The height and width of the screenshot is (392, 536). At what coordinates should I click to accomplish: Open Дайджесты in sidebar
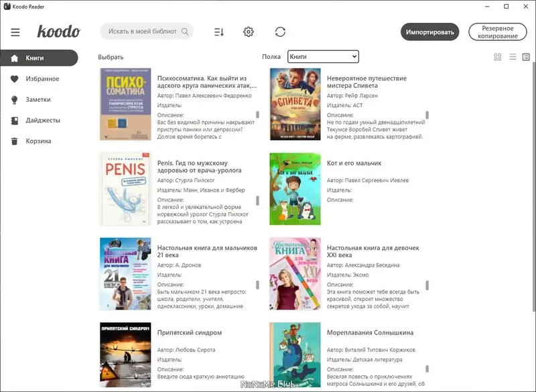tap(43, 121)
